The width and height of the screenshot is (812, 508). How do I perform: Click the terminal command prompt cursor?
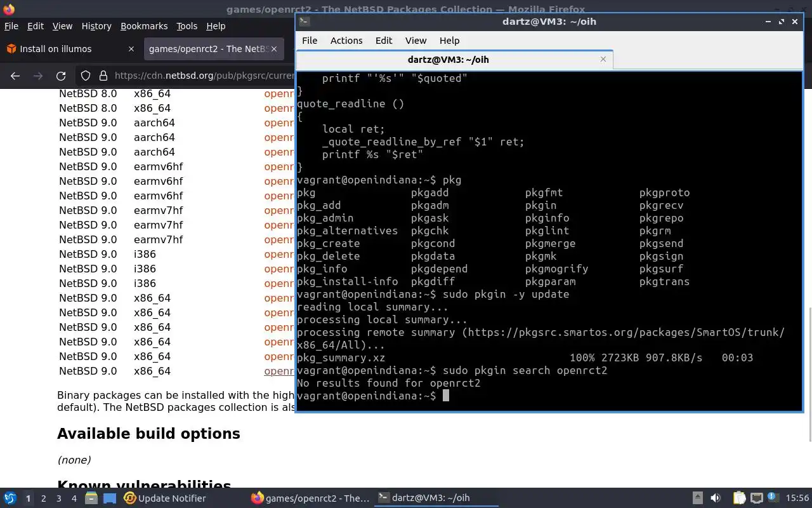(x=446, y=396)
